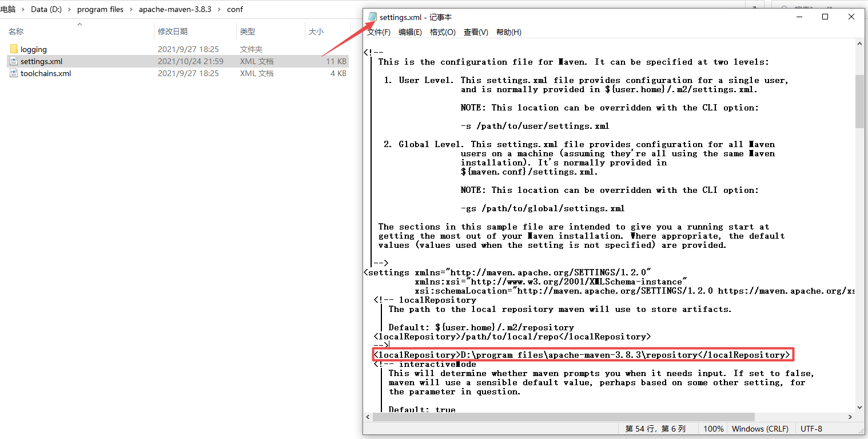This screenshot has width=868, height=439.
Task: Sort files by the 类型 column header
Action: click(x=248, y=31)
